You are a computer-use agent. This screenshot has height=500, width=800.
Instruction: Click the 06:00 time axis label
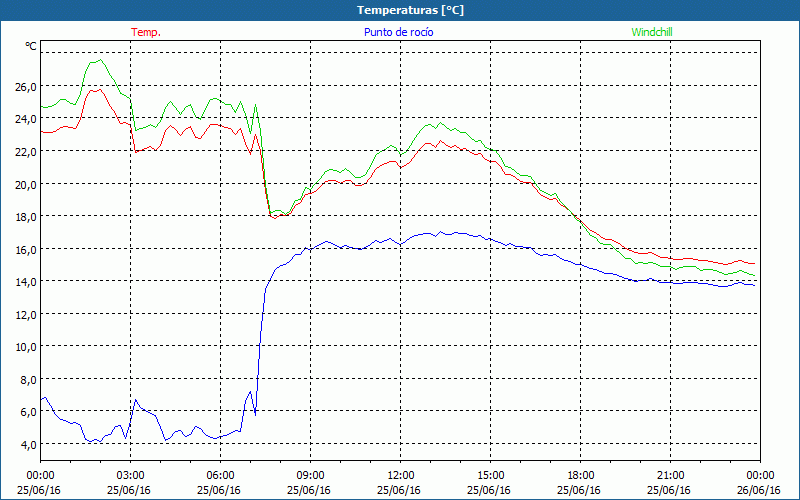pyautogui.click(x=221, y=476)
